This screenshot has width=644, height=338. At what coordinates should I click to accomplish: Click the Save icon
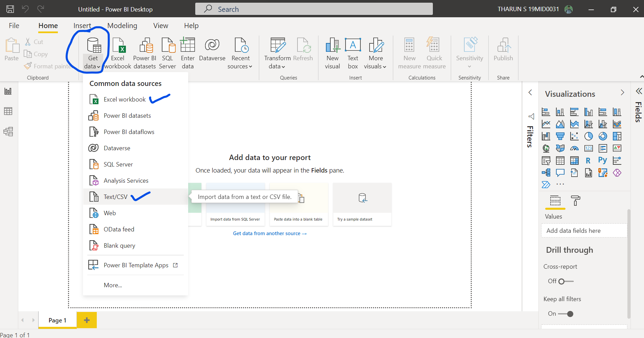(x=10, y=9)
